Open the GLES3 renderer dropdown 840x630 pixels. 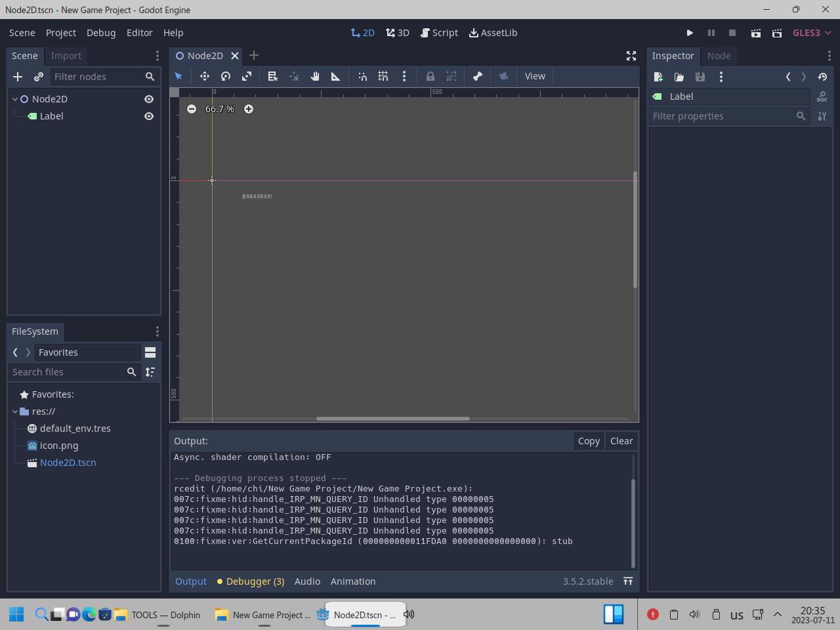(x=812, y=33)
